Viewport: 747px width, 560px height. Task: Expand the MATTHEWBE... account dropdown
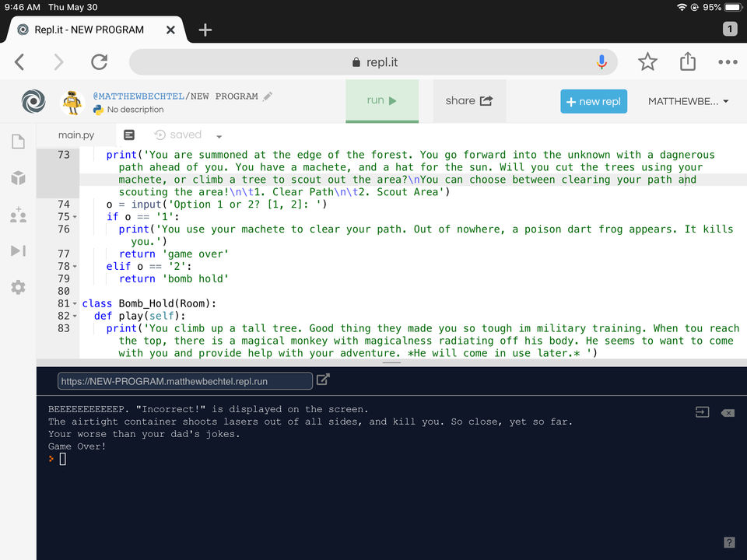pos(688,101)
